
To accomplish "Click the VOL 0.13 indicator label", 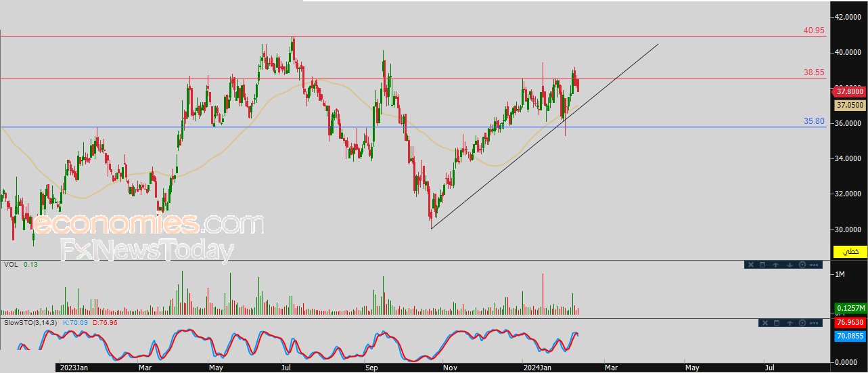I will [20, 265].
